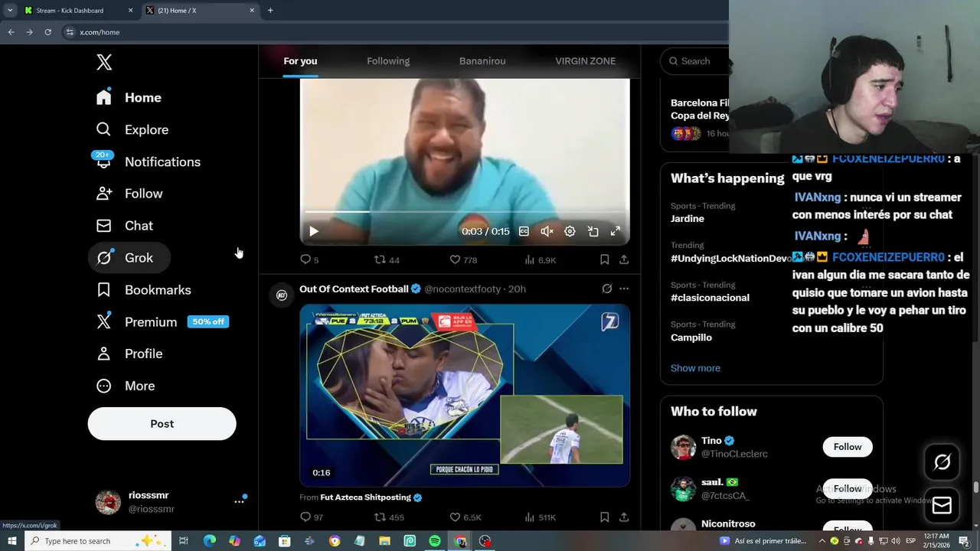The image size is (980, 551).
Task: Reply to the post with 5 comments
Action: (309, 260)
